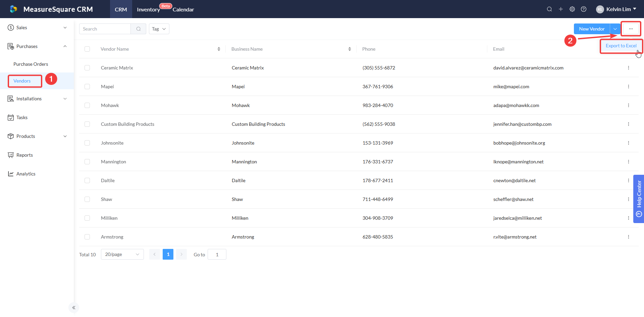Viewport: 644px width, 317px height.
Task: Click the Milliken vendor name
Action: coord(109,218)
